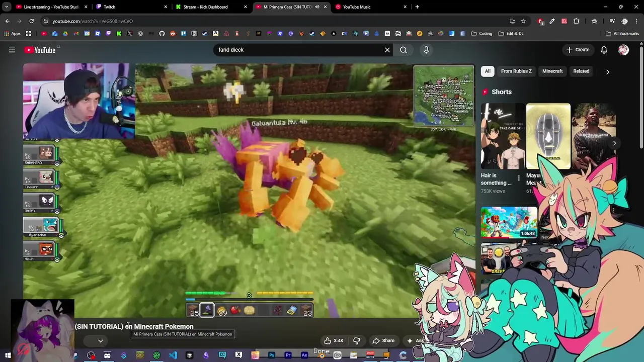Open the X bookmark icon

130,34
